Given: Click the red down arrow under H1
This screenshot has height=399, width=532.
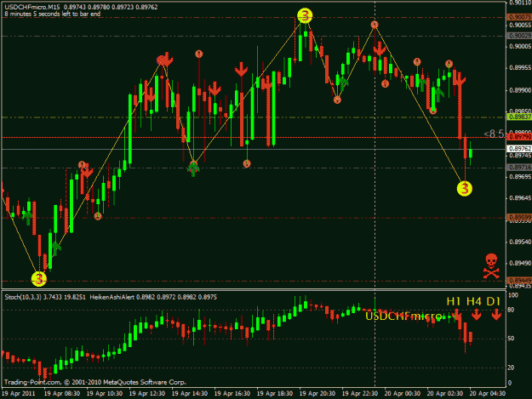Looking at the screenshot, I should [x=457, y=315].
